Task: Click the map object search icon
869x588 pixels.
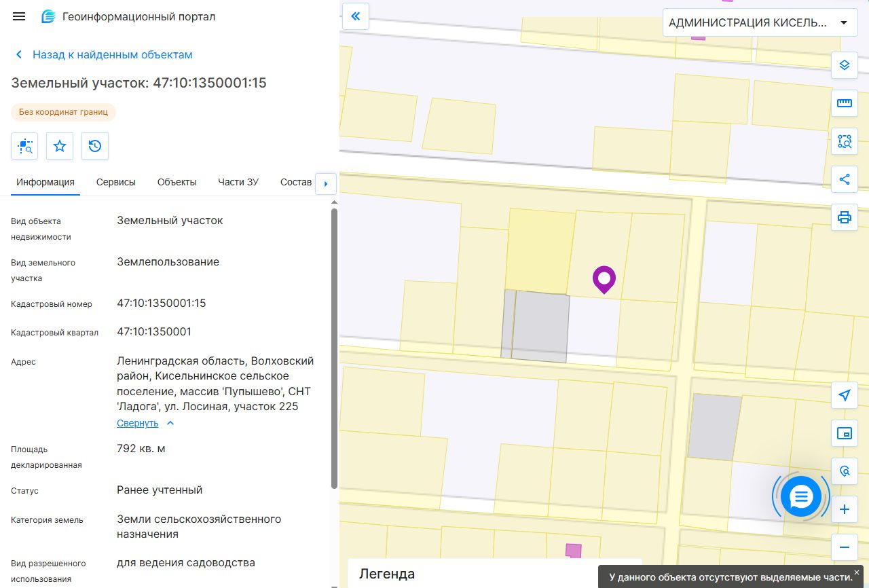Action: 845,471
